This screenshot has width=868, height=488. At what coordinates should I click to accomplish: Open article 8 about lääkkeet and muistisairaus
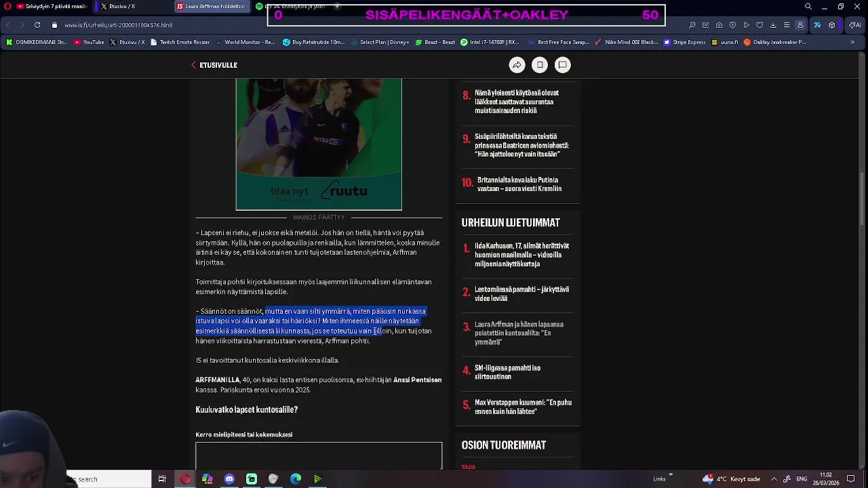(517, 102)
